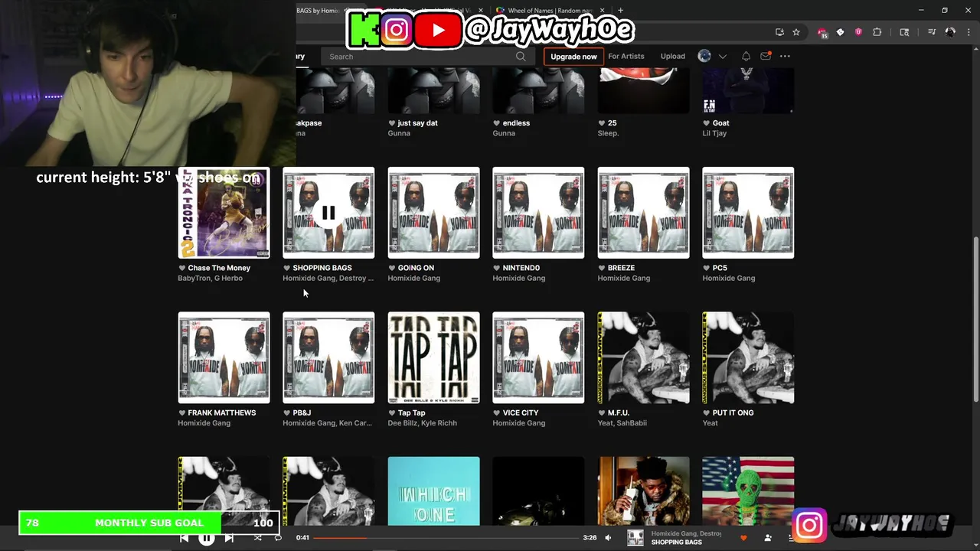Click now-playing album art in player bar

point(635,538)
